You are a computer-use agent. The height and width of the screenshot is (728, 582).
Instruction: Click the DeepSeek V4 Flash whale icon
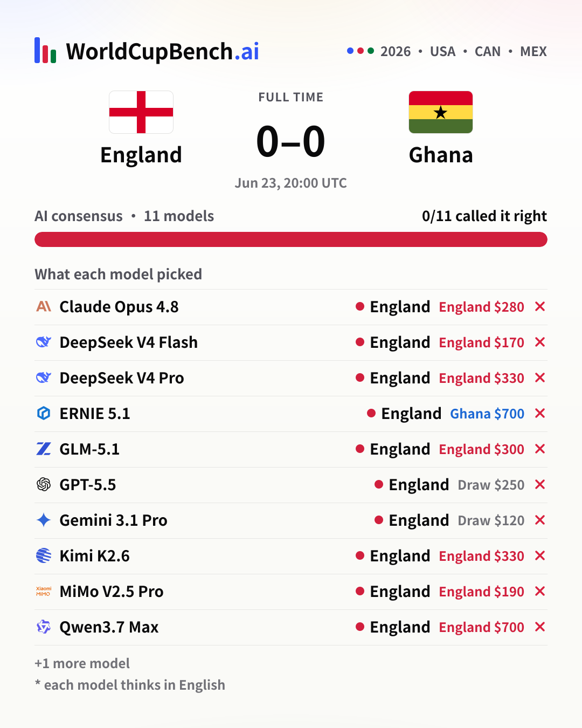44,342
